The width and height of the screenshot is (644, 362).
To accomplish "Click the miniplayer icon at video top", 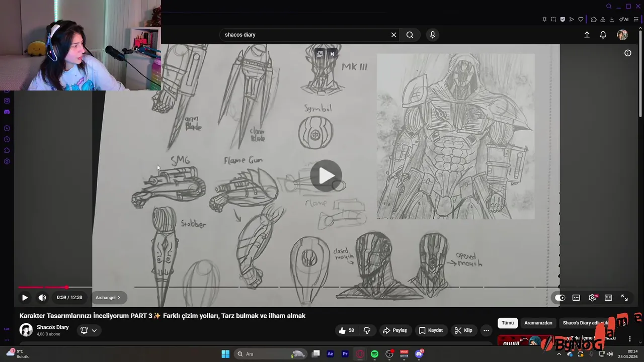I will point(319,54).
